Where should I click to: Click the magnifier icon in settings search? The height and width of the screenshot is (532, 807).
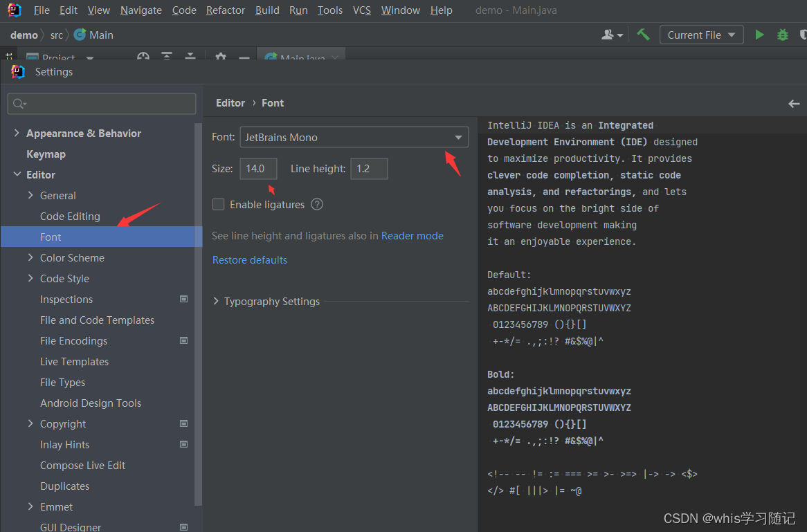tap(19, 104)
